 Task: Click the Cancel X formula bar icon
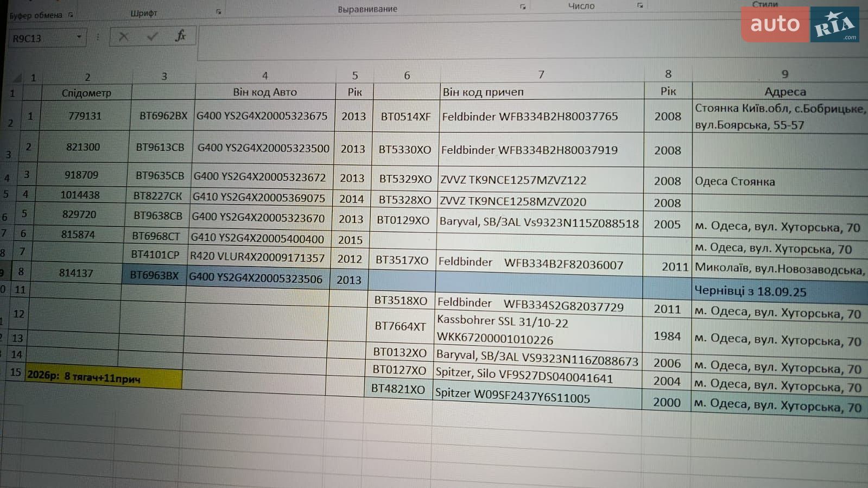123,36
